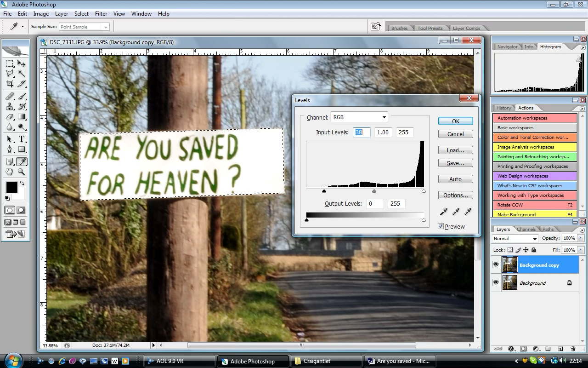Toggle visibility of the Background layer
Viewport: 588px width, 368px height.
tap(496, 282)
